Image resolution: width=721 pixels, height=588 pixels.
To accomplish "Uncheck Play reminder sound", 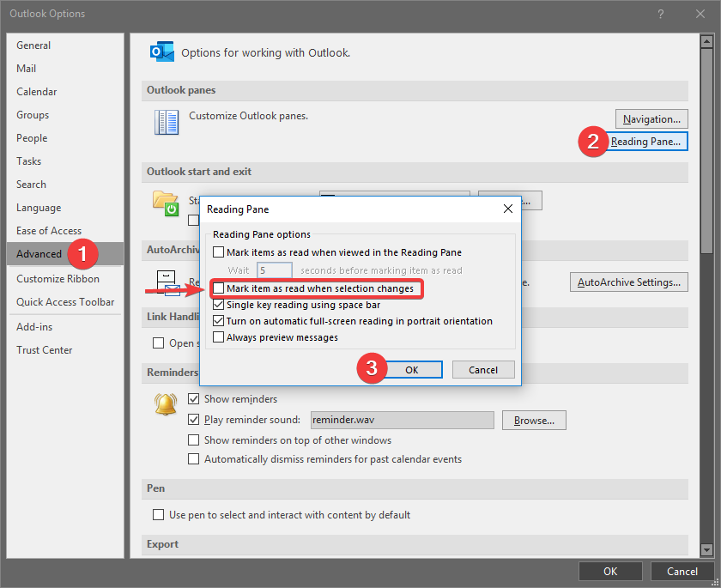I will 194,419.
